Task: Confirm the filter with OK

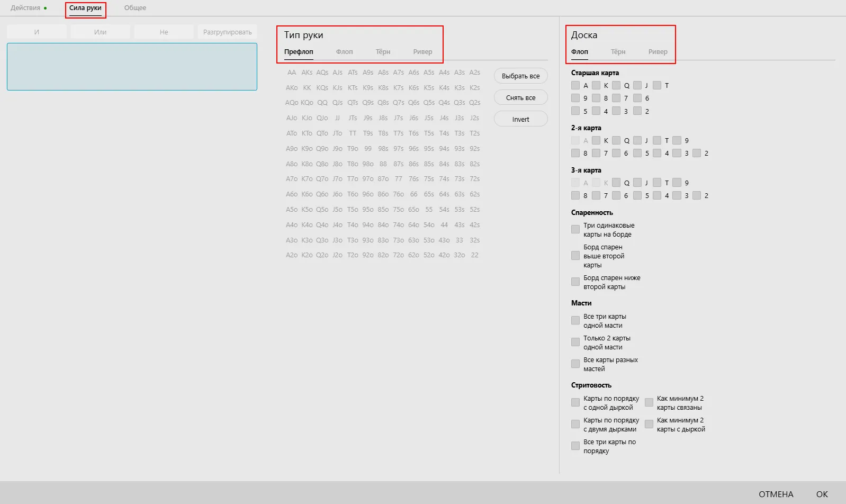Action: coord(822,494)
